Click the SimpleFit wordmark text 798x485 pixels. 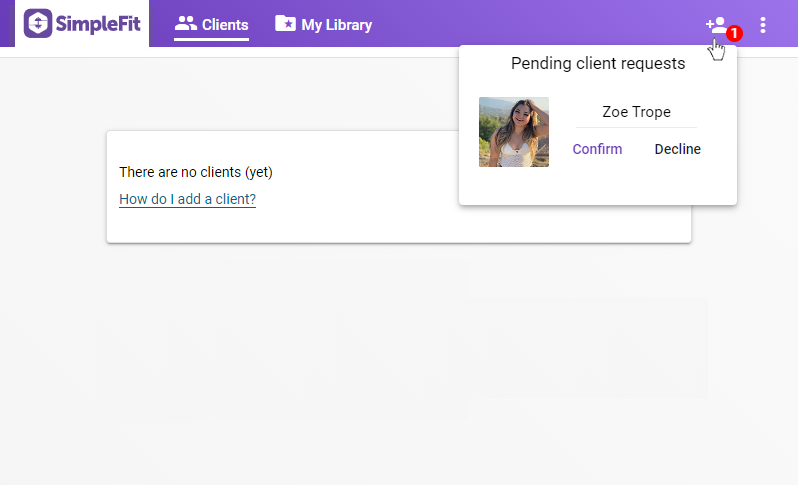tap(98, 24)
